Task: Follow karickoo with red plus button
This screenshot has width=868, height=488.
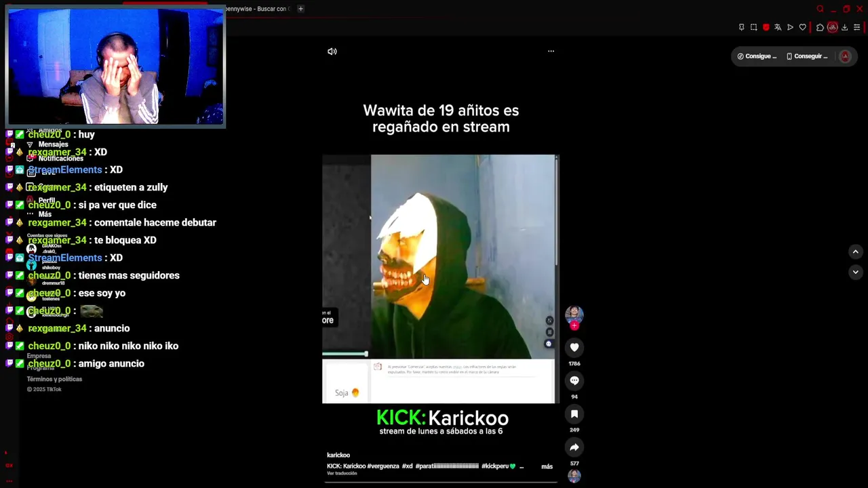Action: pyautogui.click(x=574, y=326)
